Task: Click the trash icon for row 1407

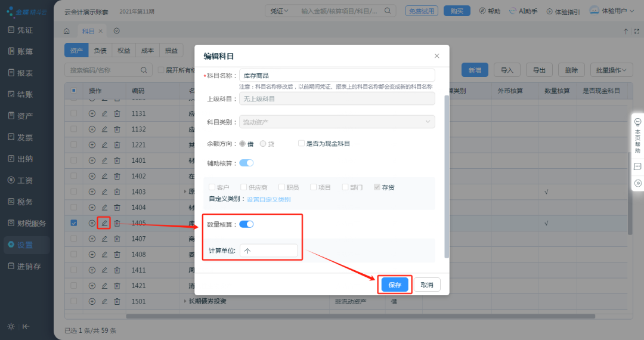Action: tap(117, 239)
